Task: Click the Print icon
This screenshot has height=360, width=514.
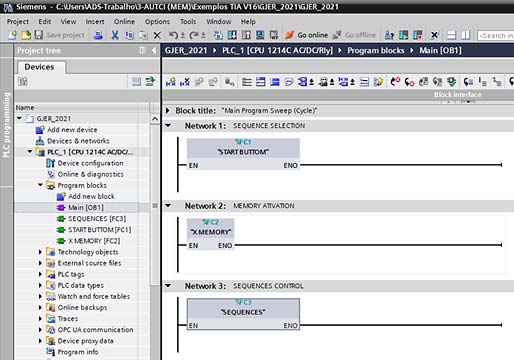Action: click(98, 35)
